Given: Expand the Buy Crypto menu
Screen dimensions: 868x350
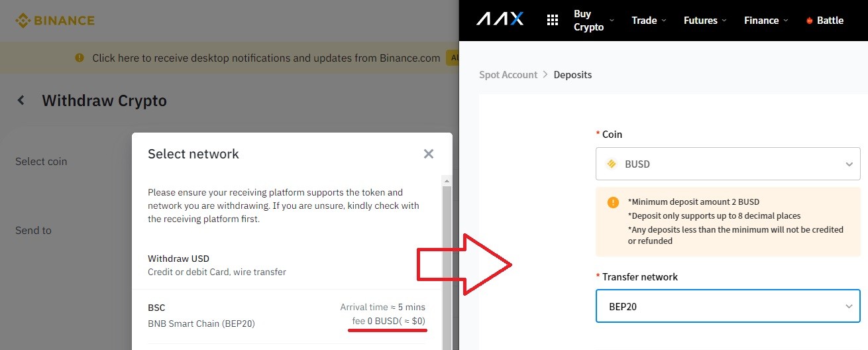Looking at the screenshot, I should coord(594,21).
